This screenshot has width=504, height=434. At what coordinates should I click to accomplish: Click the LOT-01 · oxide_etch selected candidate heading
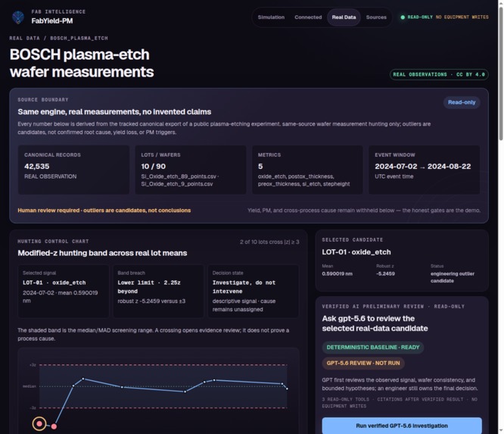point(356,252)
